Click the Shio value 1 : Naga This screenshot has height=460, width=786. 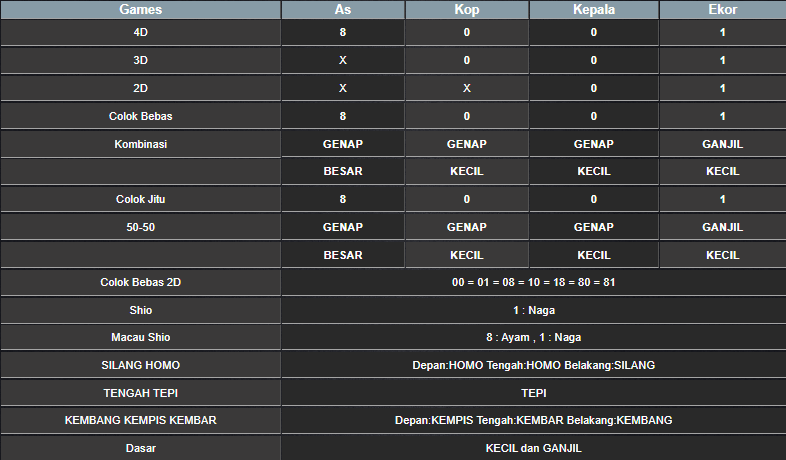533,311
